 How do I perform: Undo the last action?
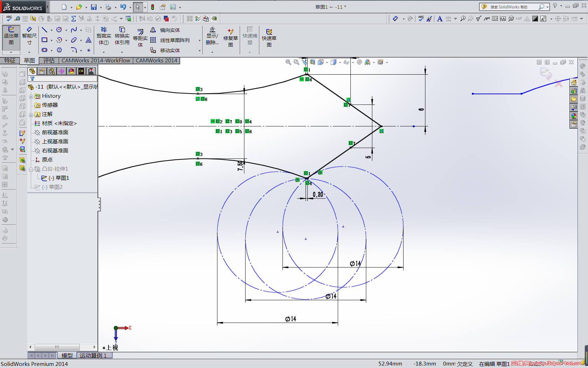[123, 7]
